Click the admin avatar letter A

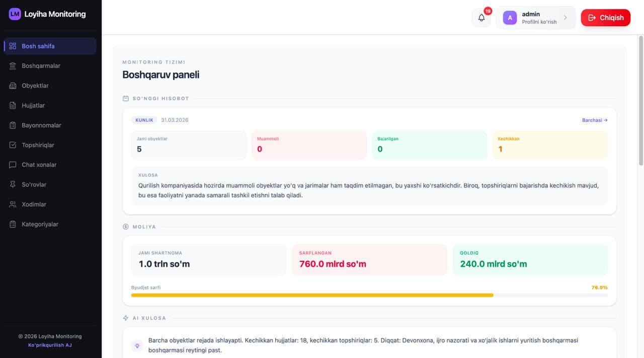(x=510, y=18)
